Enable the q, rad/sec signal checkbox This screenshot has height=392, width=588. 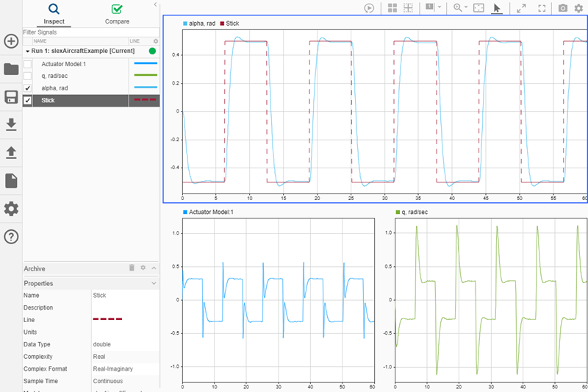pos(28,76)
